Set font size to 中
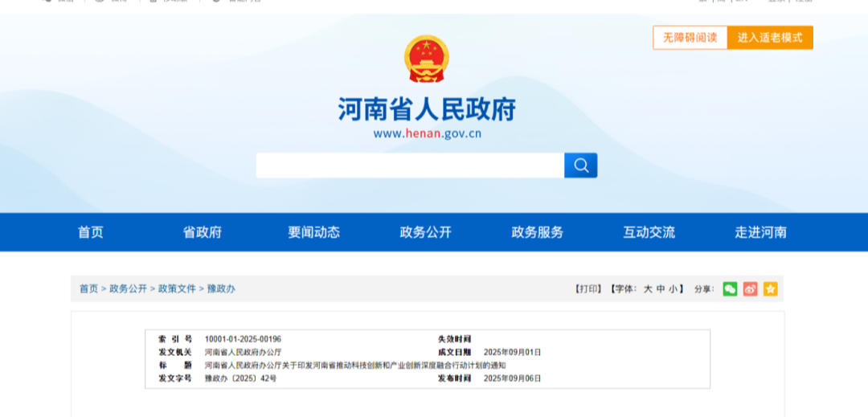Image resolution: width=868 pixels, height=417 pixels. click(x=661, y=288)
